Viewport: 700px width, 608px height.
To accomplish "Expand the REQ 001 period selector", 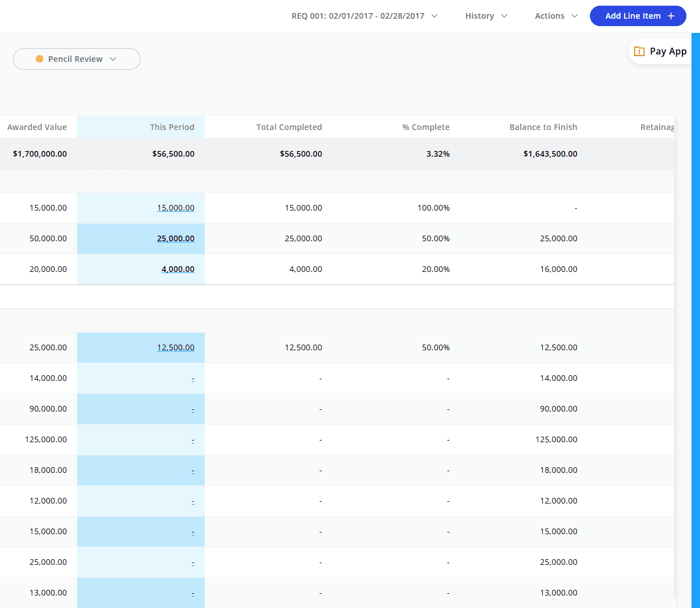I will click(x=364, y=16).
